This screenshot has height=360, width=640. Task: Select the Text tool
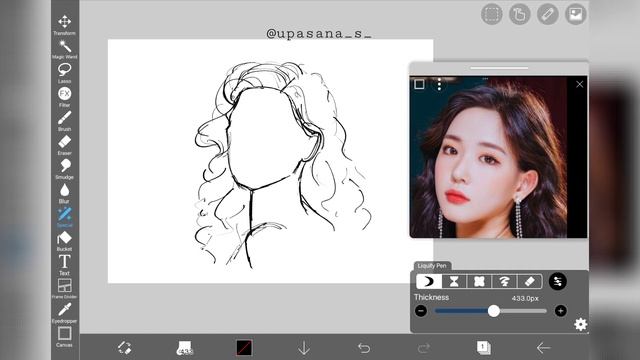[x=64, y=265]
